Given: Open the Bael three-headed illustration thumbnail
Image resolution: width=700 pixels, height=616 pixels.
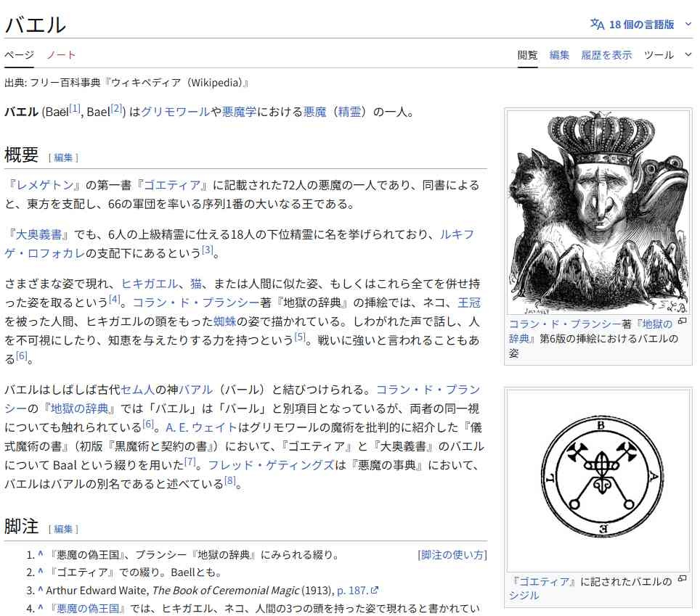Looking at the screenshot, I should click(598, 213).
